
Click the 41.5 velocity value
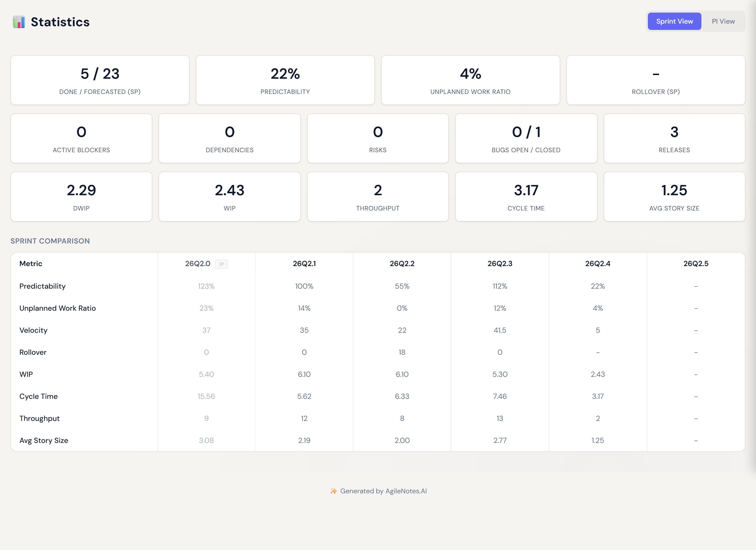tap(500, 330)
